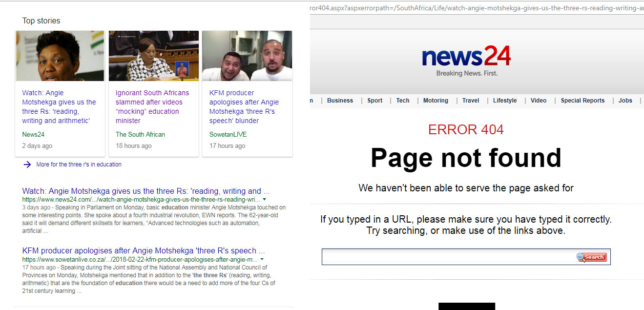Select the Tech navigation item
This screenshot has width=644, height=310.
pyautogui.click(x=403, y=101)
